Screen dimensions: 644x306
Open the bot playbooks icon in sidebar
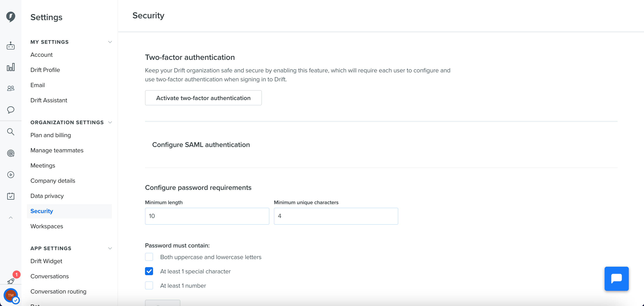(x=11, y=46)
